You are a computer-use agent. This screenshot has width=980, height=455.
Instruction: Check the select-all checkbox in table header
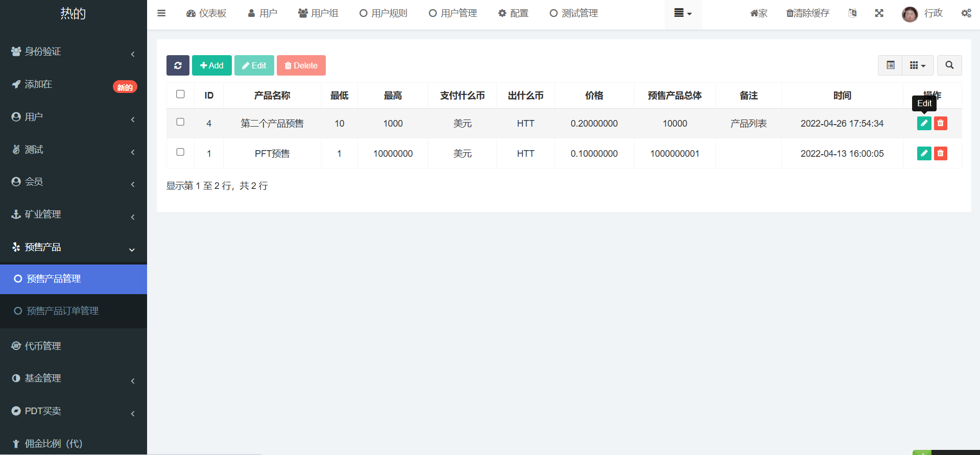180,94
